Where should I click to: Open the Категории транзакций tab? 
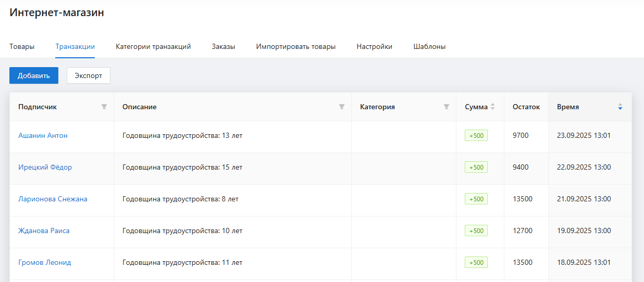tap(153, 47)
